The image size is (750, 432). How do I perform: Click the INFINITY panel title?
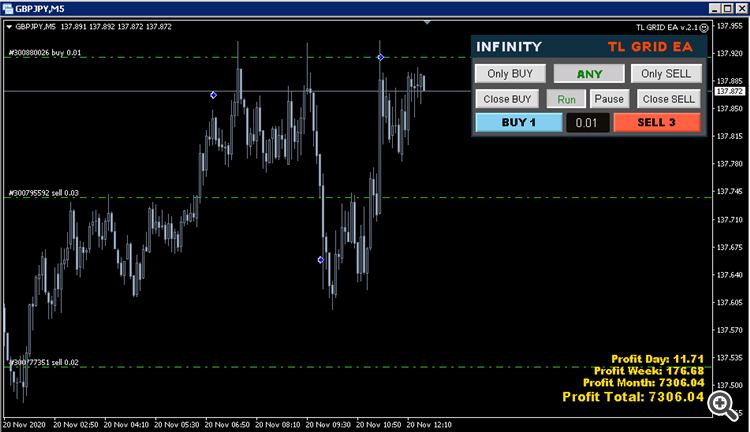[509, 47]
